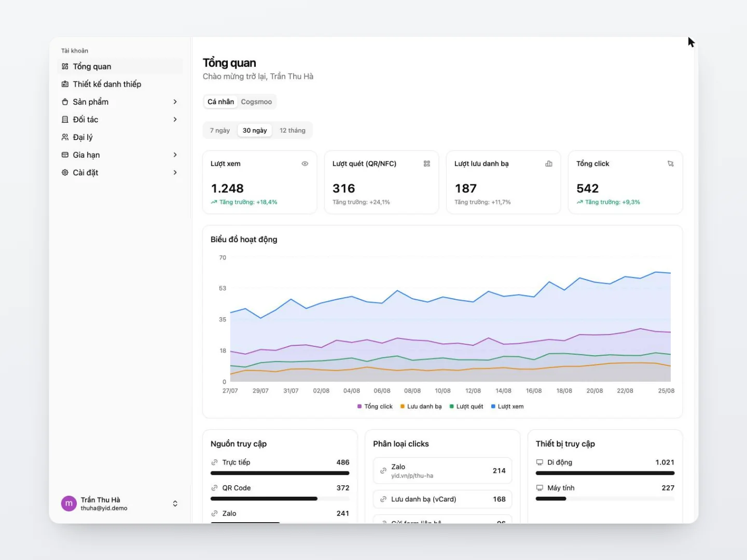This screenshot has height=560, width=747.
Task: Click the Cài đặt gear icon
Action: coord(65,172)
